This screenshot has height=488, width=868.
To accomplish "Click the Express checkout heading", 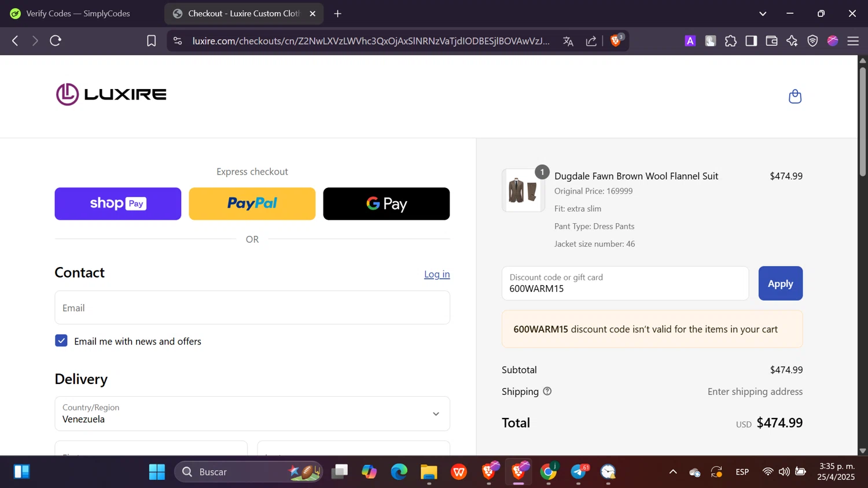I will tap(252, 172).
